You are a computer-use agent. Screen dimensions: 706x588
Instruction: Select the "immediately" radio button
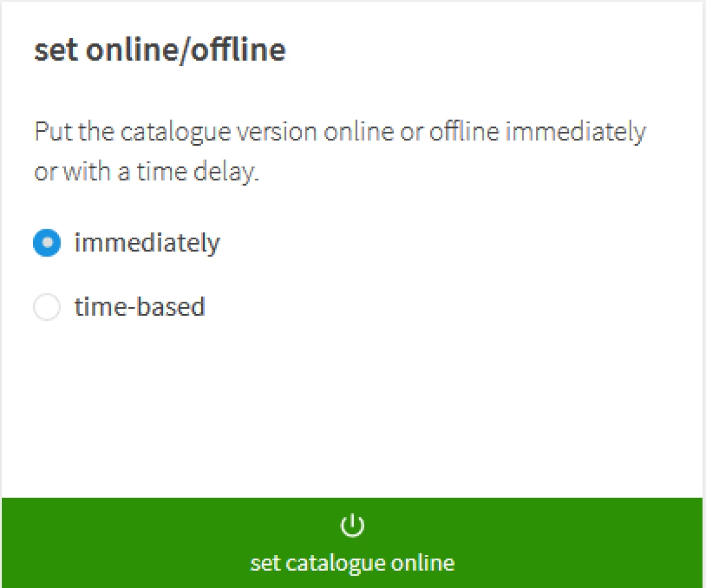(46, 243)
